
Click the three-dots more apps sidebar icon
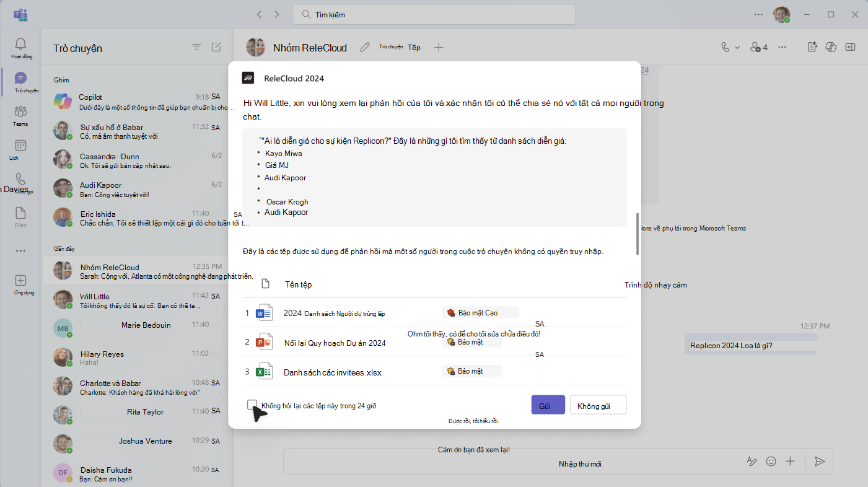pos(21,251)
